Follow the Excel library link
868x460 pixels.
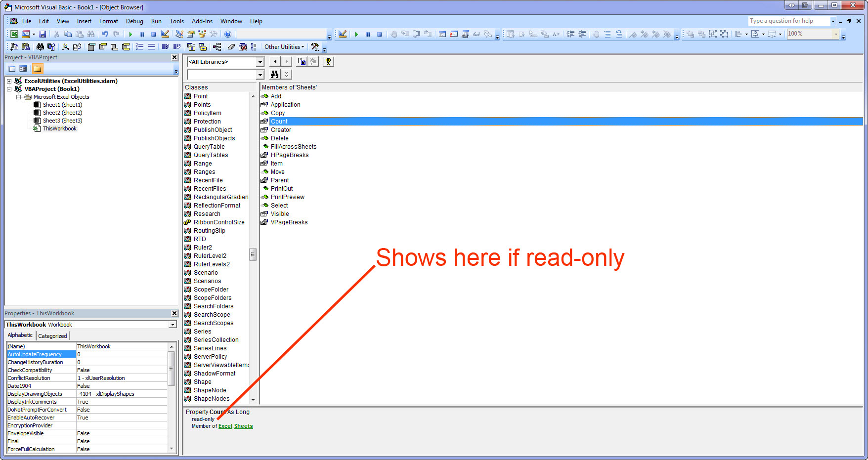pyautogui.click(x=225, y=426)
